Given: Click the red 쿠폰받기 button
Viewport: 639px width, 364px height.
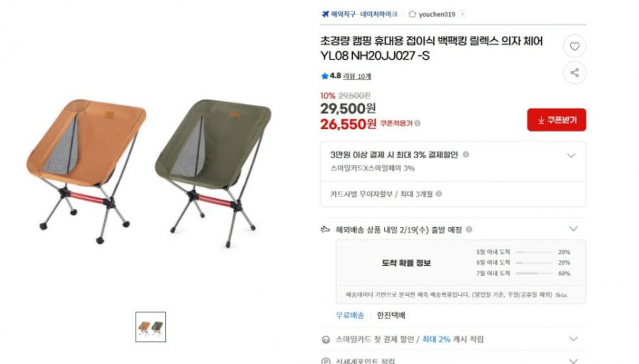Looking at the screenshot, I should pos(556,120).
